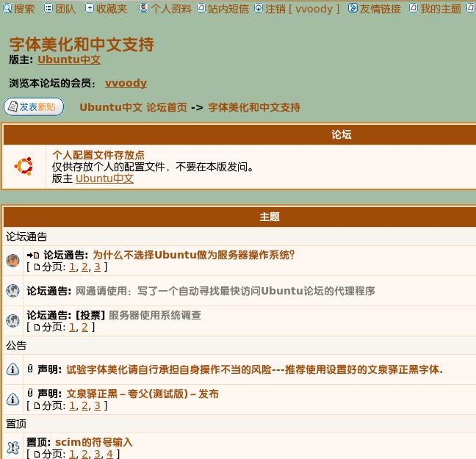Click the small page icon in 服务器使用系统调查 pagination
Viewport: 476px width, 459px height.
click(x=37, y=328)
